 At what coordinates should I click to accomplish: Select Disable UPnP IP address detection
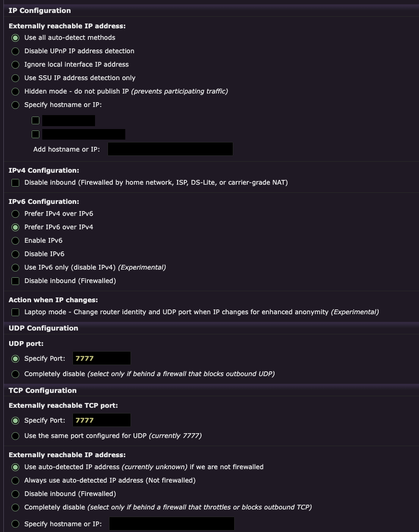(15, 51)
